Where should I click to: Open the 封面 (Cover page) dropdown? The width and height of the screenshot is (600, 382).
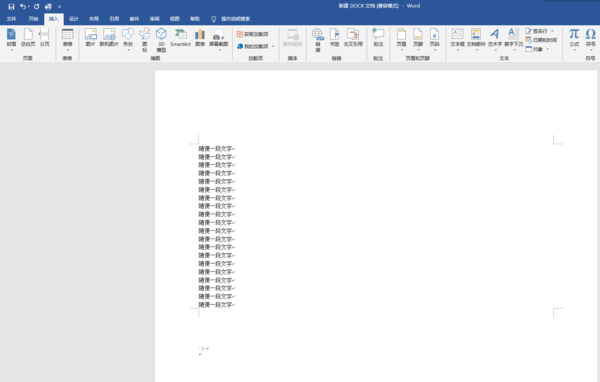[x=11, y=39]
